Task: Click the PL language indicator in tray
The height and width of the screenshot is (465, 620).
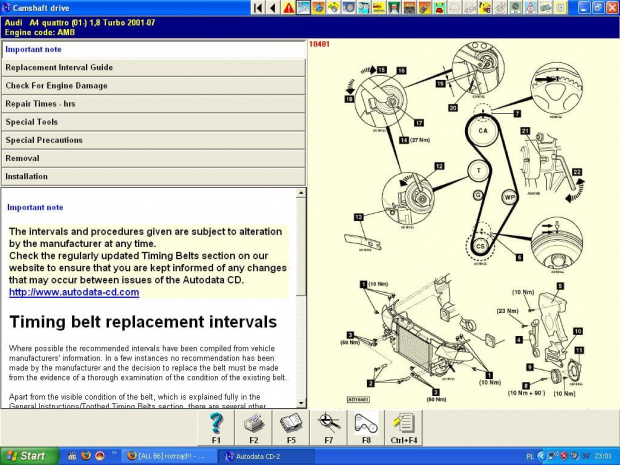Action: (x=530, y=456)
